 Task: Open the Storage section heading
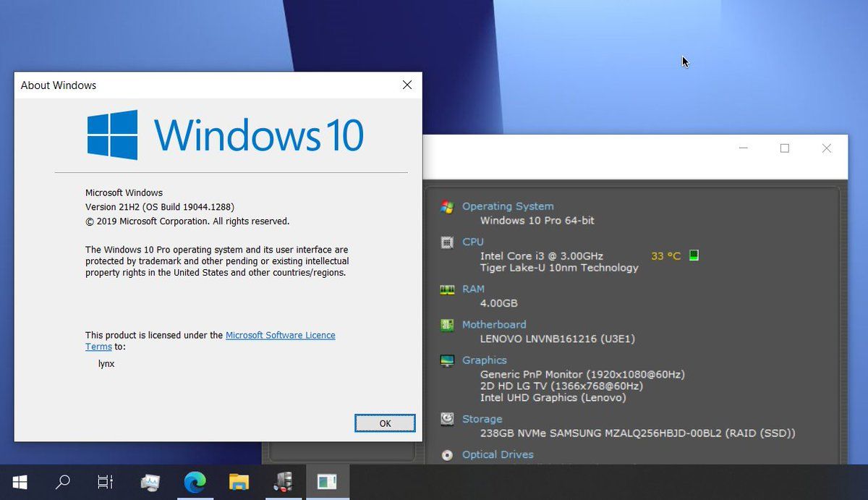(482, 419)
